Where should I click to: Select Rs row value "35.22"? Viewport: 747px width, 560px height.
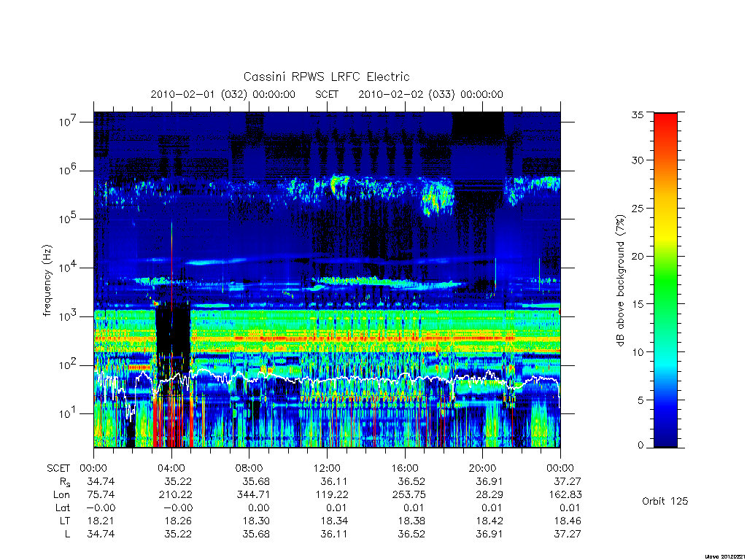tap(178, 481)
